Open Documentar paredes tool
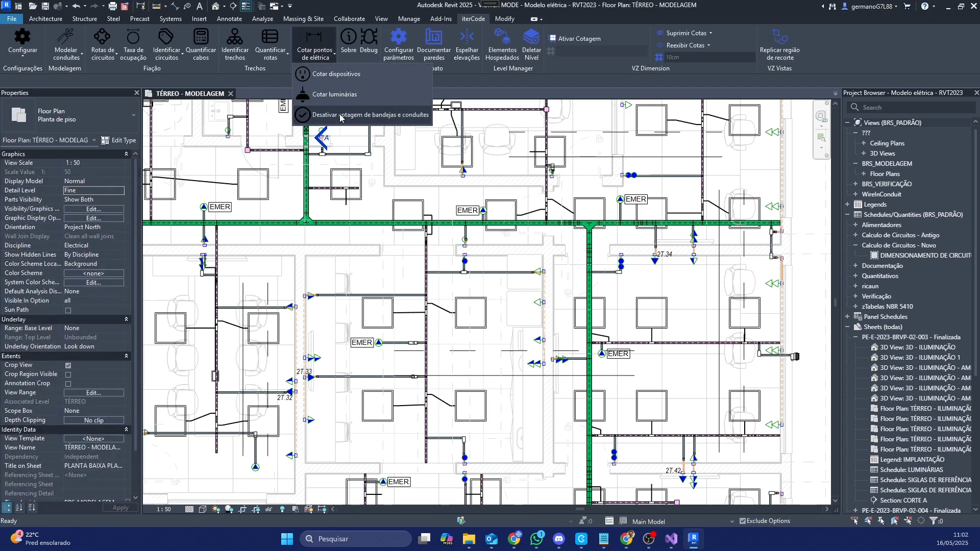 click(433, 37)
